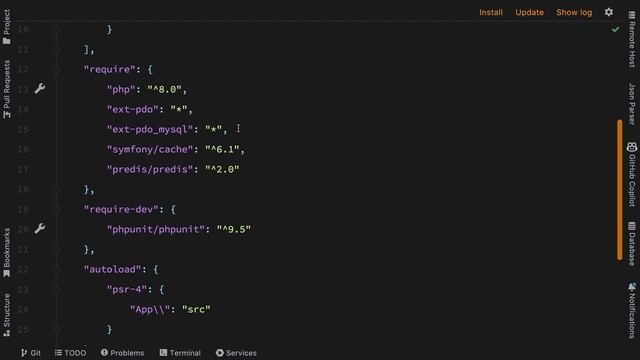Click the orange scrollbar marker stripe
Image resolution: width=640 pixels, height=360 pixels.
pyautogui.click(x=620, y=190)
